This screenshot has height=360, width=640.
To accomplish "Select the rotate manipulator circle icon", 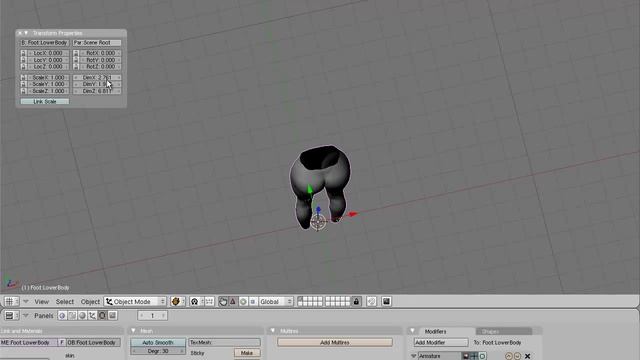I will point(243,302).
